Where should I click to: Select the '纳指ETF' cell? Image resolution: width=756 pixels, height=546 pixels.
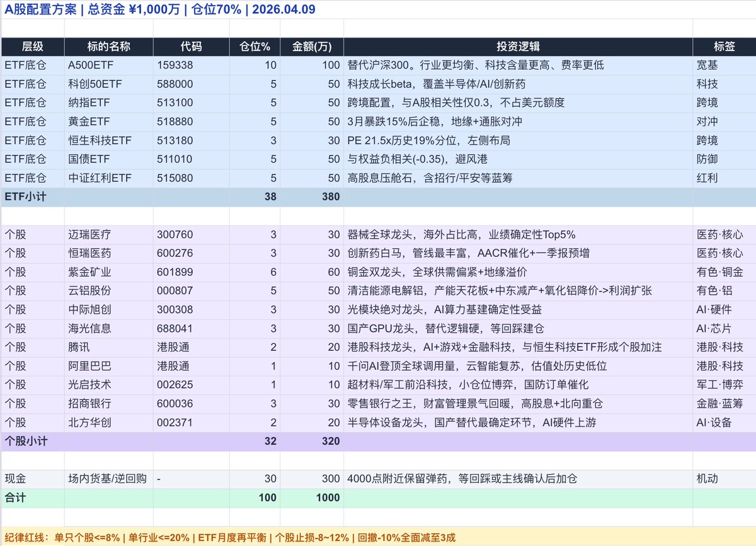pos(108,103)
